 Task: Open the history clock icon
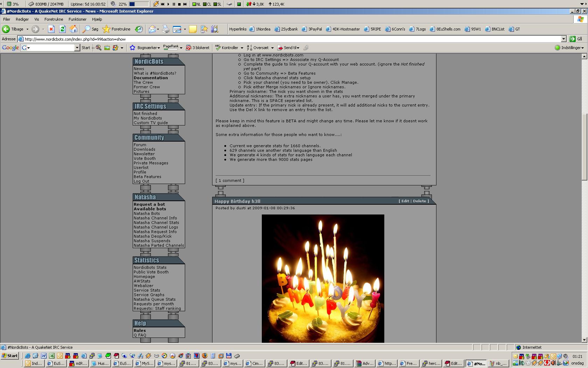click(x=139, y=29)
